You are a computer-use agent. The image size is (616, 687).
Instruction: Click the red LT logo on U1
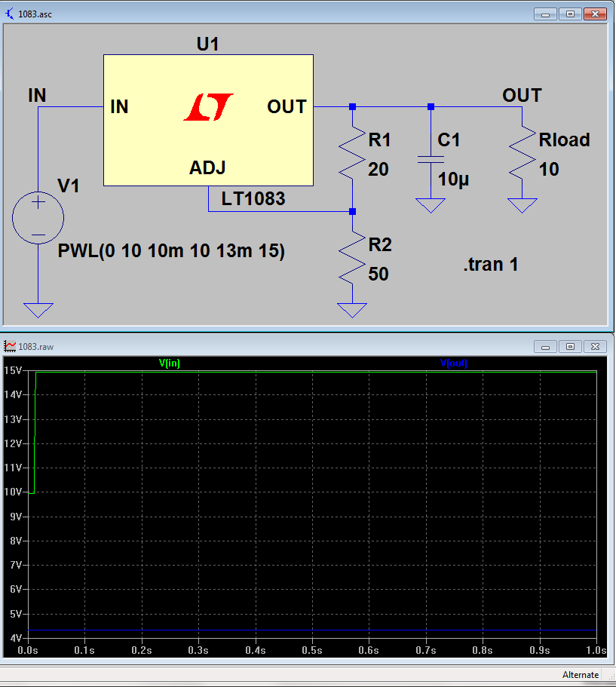(x=208, y=107)
